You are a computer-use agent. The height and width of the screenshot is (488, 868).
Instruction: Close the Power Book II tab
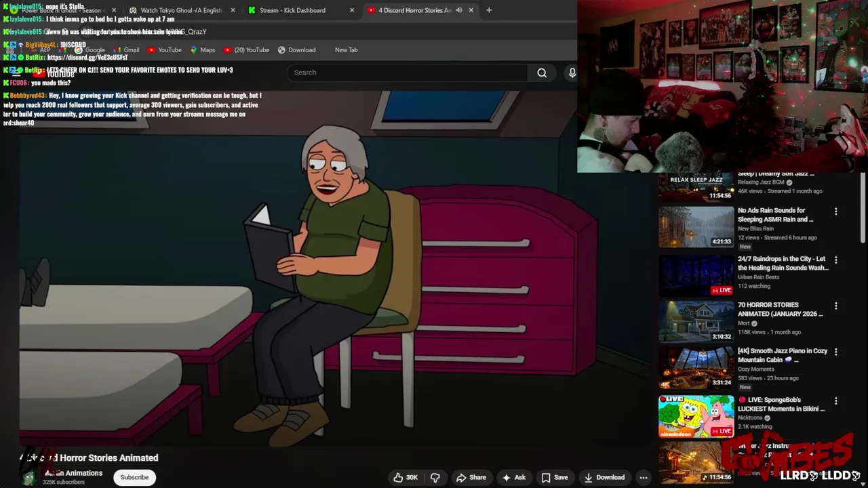point(113,10)
